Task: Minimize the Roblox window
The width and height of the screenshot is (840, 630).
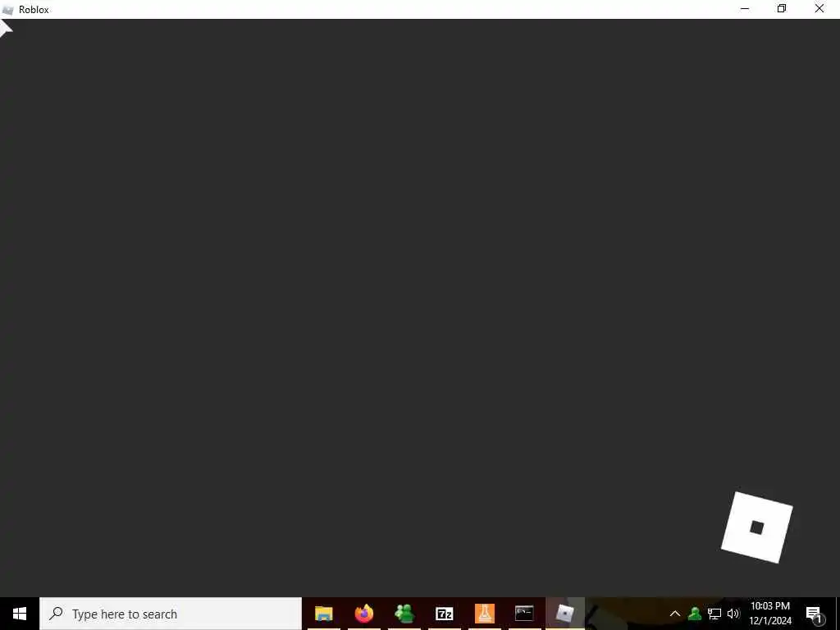Action: click(745, 9)
